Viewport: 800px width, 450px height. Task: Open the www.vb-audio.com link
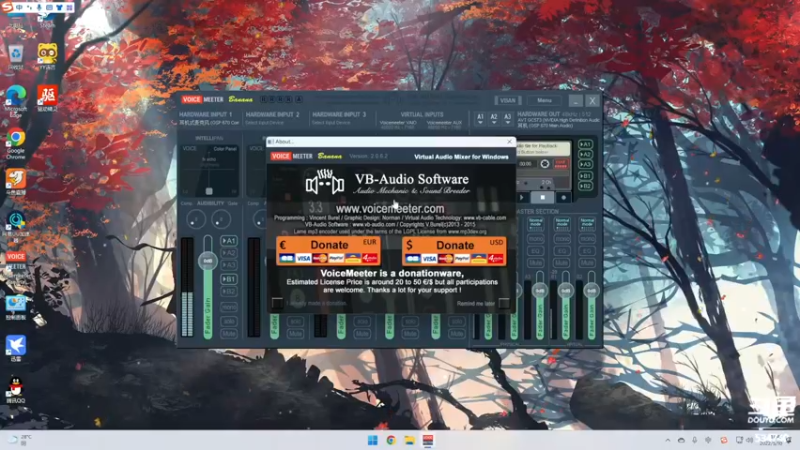(373, 224)
